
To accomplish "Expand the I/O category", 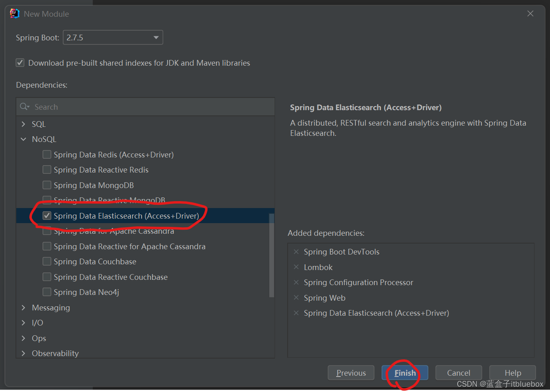I will click(23, 323).
